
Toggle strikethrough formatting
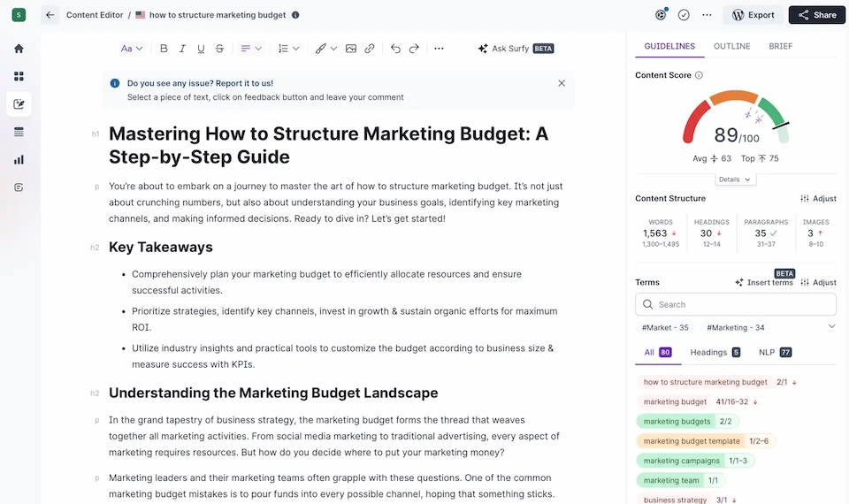(219, 49)
